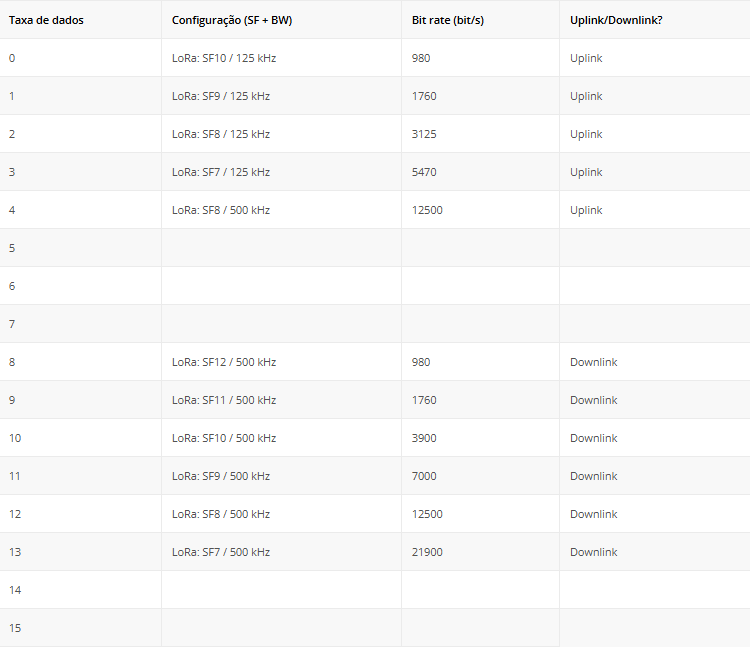The image size is (750, 650).
Task: Click the 'Uplink/Downlink?' column header
Action: point(615,20)
